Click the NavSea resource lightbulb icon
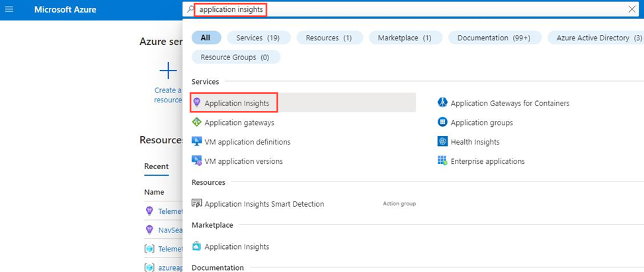This screenshot has height=272, width=644. pyautogui.click(x=149, y=230)
